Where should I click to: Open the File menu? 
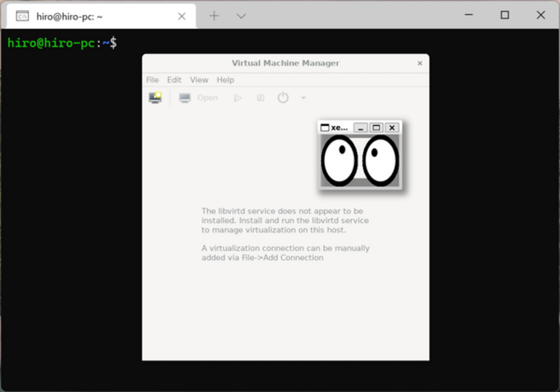tap(152, 80)
